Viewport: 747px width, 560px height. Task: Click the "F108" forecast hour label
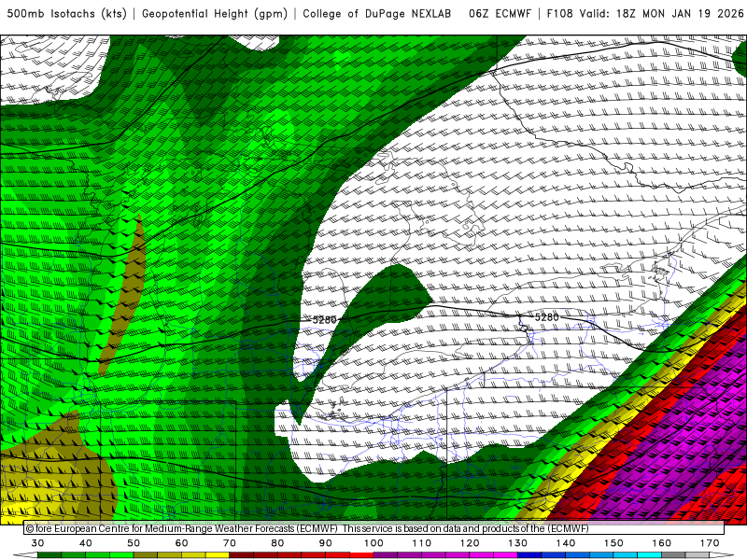point(559,14)
